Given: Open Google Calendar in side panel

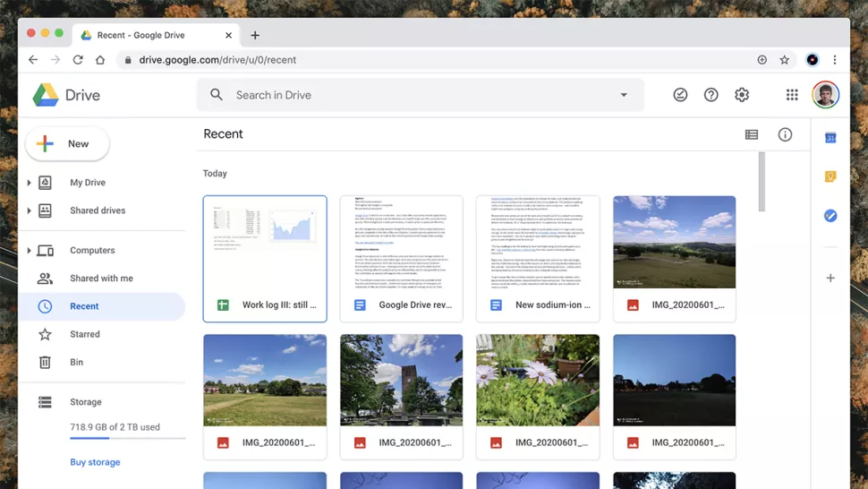Looking at the screenshot, I should click(x=830, y=137).
